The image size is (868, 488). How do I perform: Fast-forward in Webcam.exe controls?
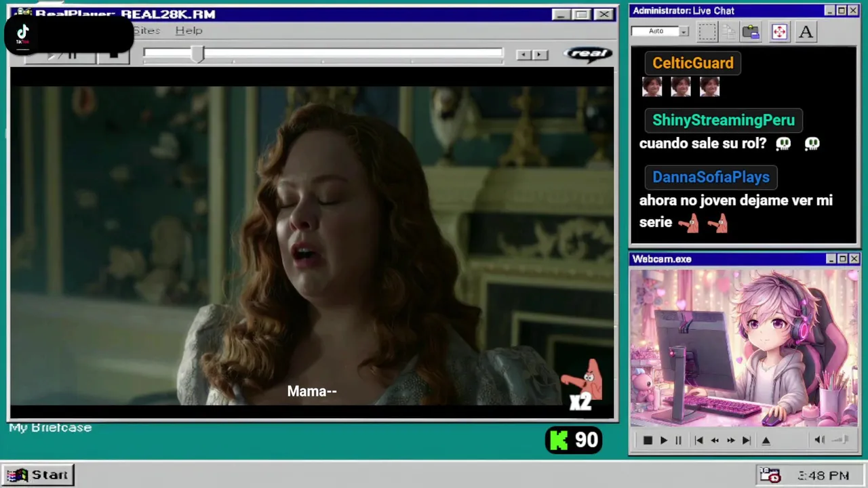730,441
